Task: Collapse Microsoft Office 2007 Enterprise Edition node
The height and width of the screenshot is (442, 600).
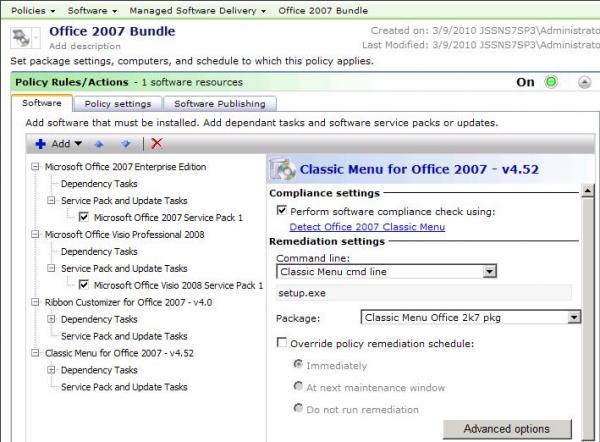Action: (35, 166)
